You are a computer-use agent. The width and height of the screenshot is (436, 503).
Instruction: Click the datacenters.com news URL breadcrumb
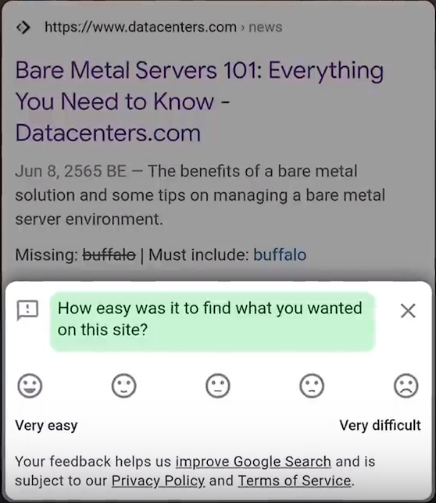click(163, 27)
